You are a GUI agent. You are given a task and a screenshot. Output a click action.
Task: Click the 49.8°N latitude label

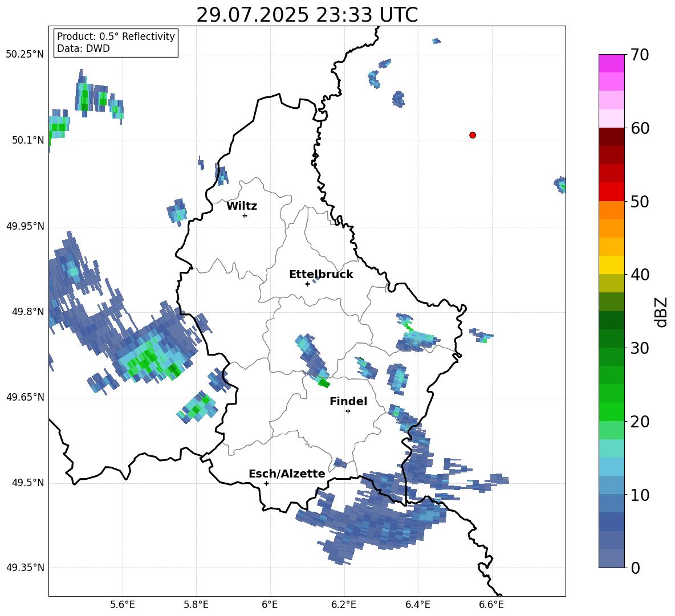[x=28, y=312]
